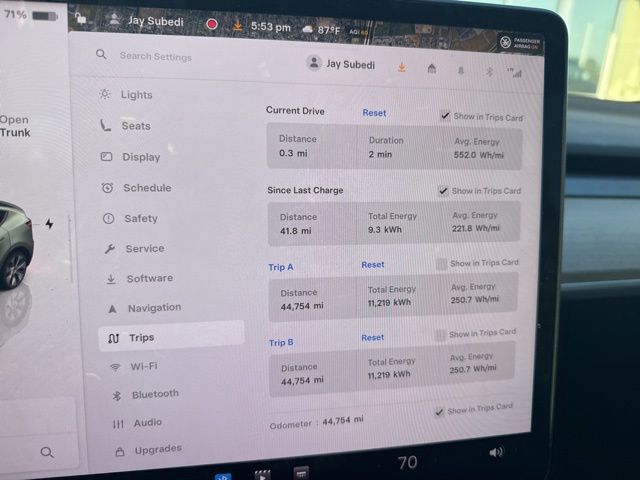Toggle Since Last Charge Show in Trips Card

(443, 190)
